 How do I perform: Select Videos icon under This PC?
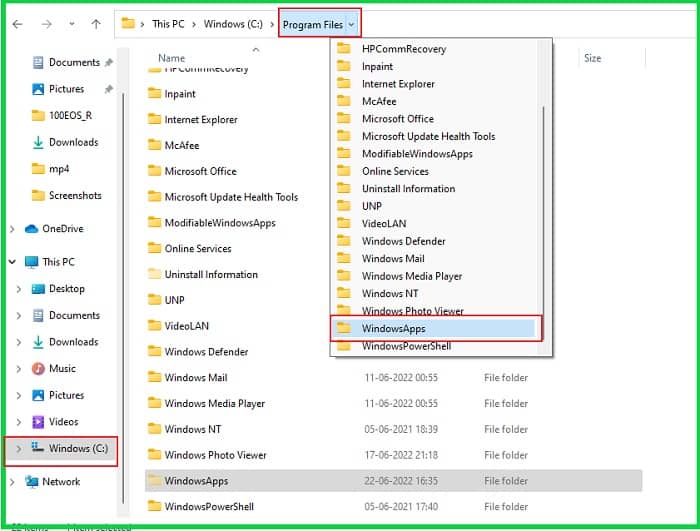coord(38,422)
